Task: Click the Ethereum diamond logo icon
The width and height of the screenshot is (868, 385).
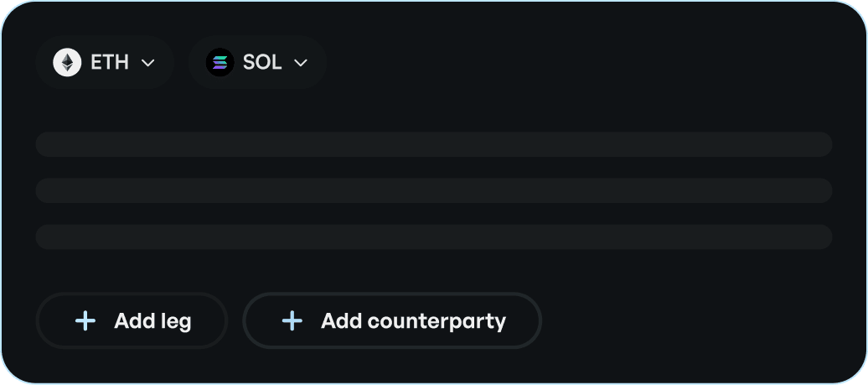Action: 67,63
